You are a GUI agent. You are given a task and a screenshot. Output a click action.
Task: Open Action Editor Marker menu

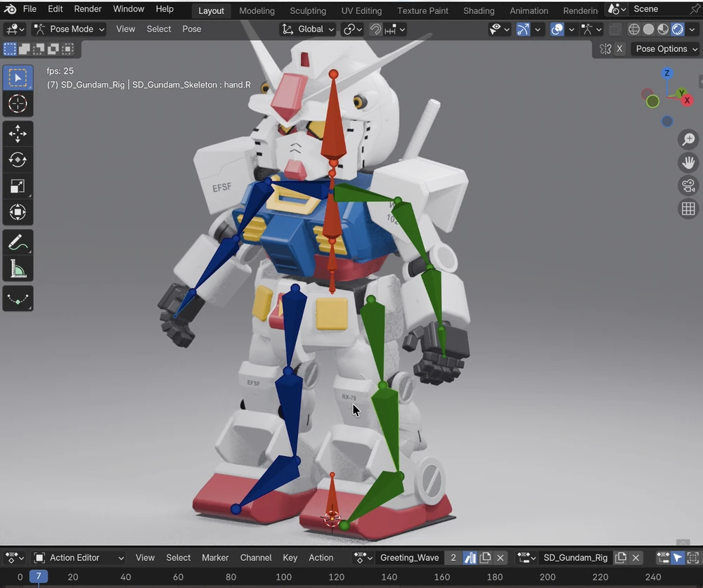coord(214,558)
